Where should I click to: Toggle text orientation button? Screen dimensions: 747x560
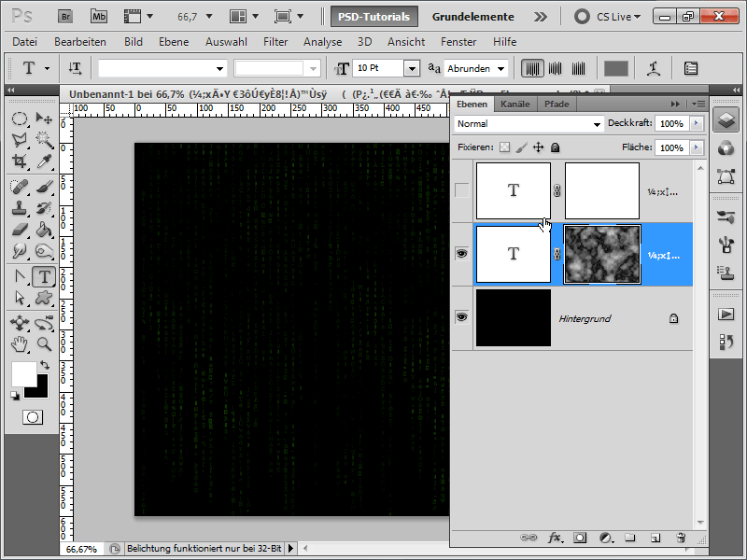(x=75, y=68)
